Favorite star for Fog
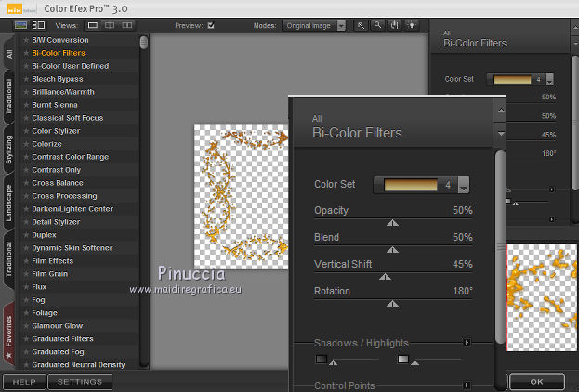This screenshot has height=392, width=579. (26, 300)
